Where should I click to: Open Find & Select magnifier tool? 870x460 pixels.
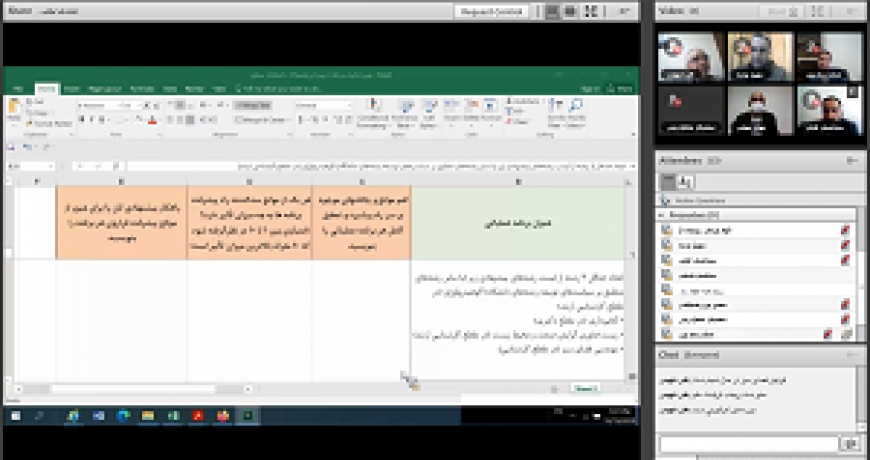click(x=576, y=113)
